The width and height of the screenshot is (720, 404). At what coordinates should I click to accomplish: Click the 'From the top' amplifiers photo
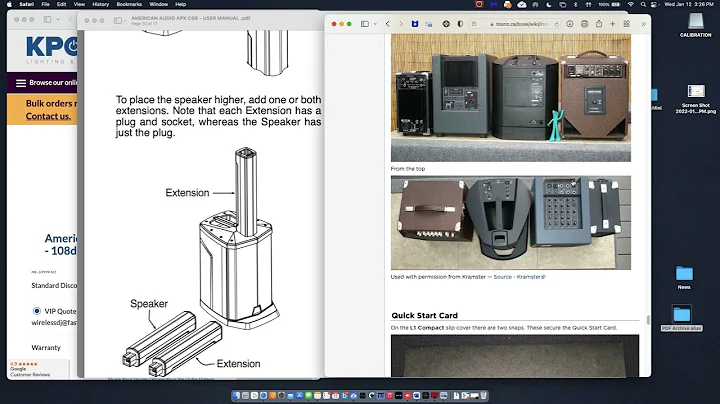click(511, 223)
